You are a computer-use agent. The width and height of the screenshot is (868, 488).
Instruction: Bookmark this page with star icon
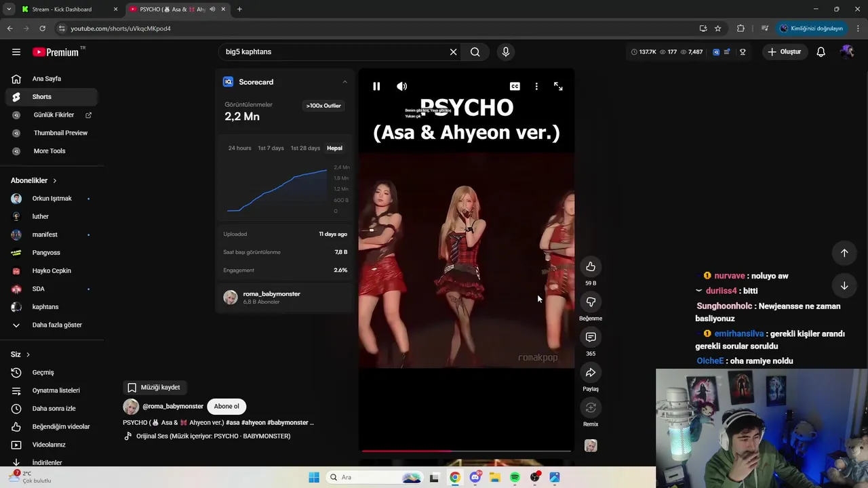717,28
